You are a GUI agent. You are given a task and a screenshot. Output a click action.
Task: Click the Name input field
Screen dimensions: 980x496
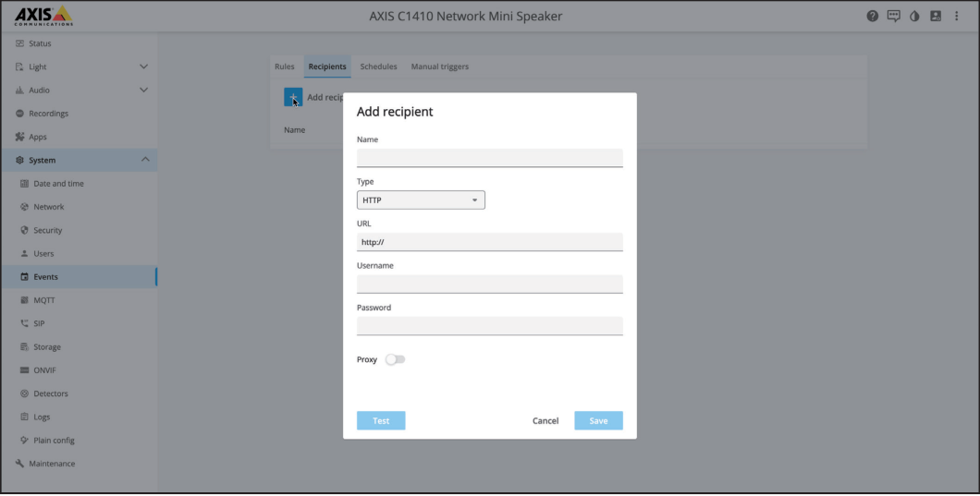pyautogui.click(x=490, y=158)
